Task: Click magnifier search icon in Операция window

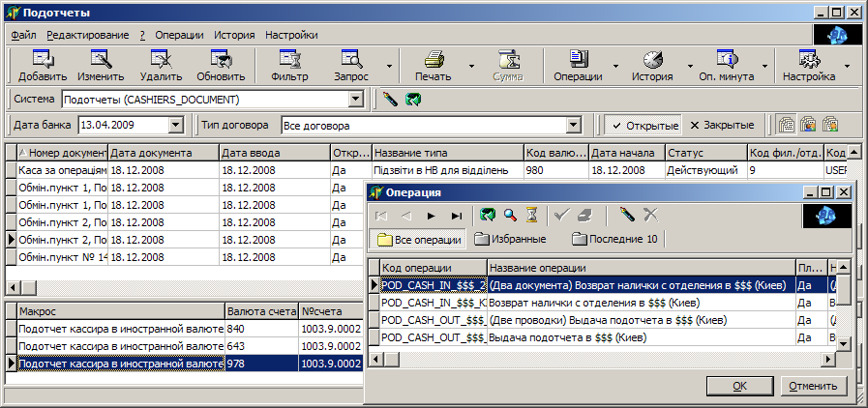Action: tap(510, 216)
